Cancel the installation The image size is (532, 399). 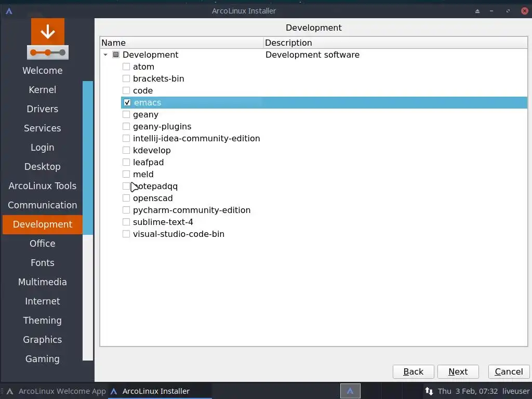[509, 371]
